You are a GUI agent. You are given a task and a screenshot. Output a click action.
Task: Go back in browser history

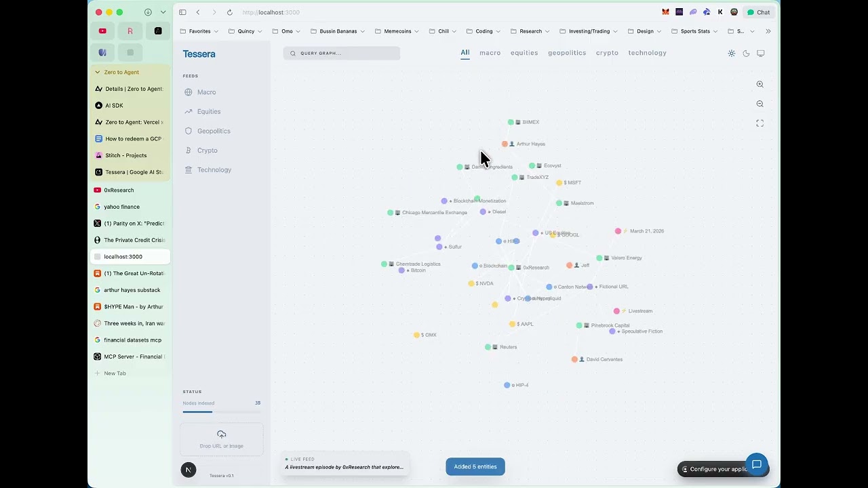point(198,12)
